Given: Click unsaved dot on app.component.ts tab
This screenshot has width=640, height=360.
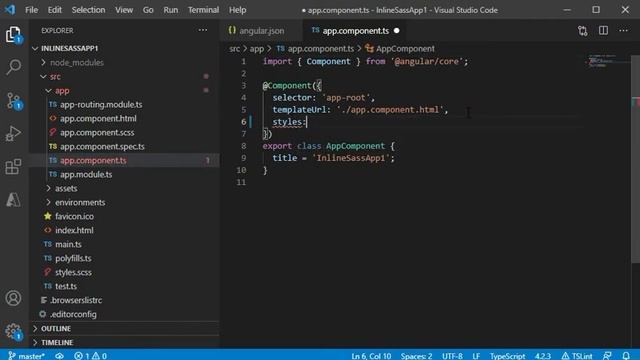Looking at the screenshot, I should [396, 31].
